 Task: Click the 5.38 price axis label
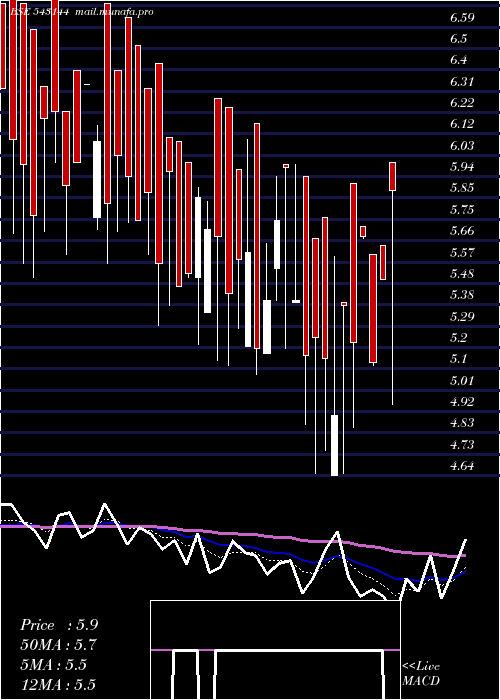462,296
